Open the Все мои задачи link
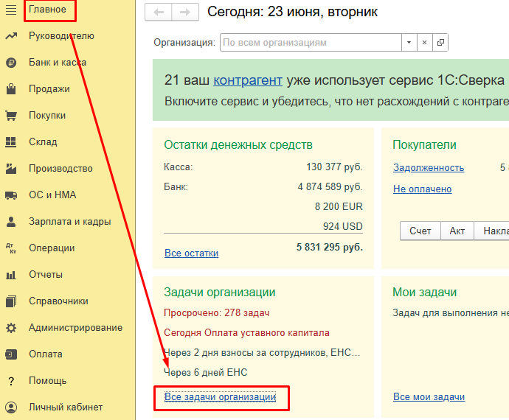This screenshot has height=420, width=509. pyautogui.click(x=429, y=397)
